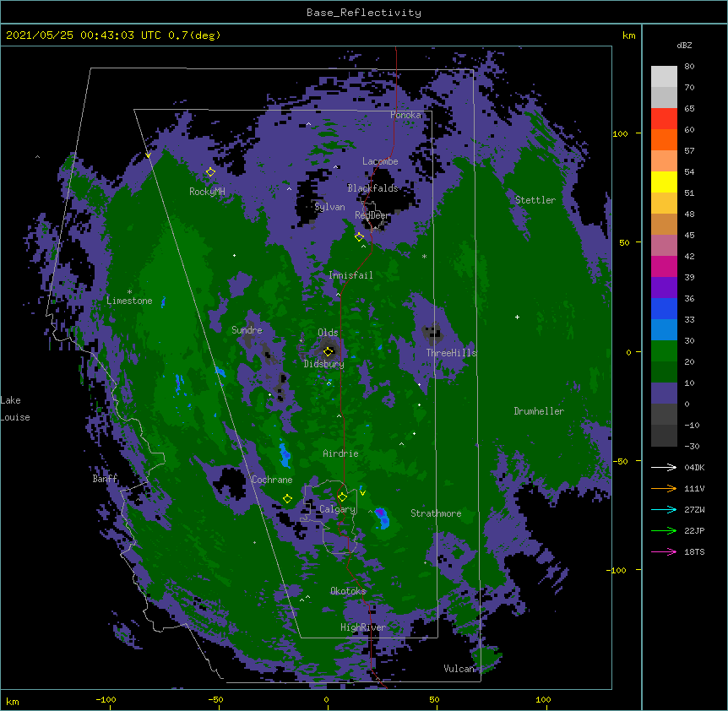Click the Sundre label

pos(247,330)
